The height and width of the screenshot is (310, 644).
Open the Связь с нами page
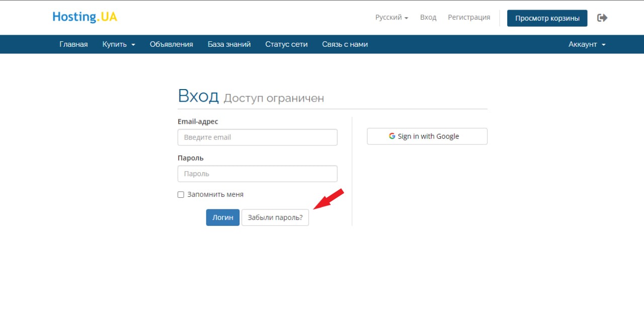345,44
